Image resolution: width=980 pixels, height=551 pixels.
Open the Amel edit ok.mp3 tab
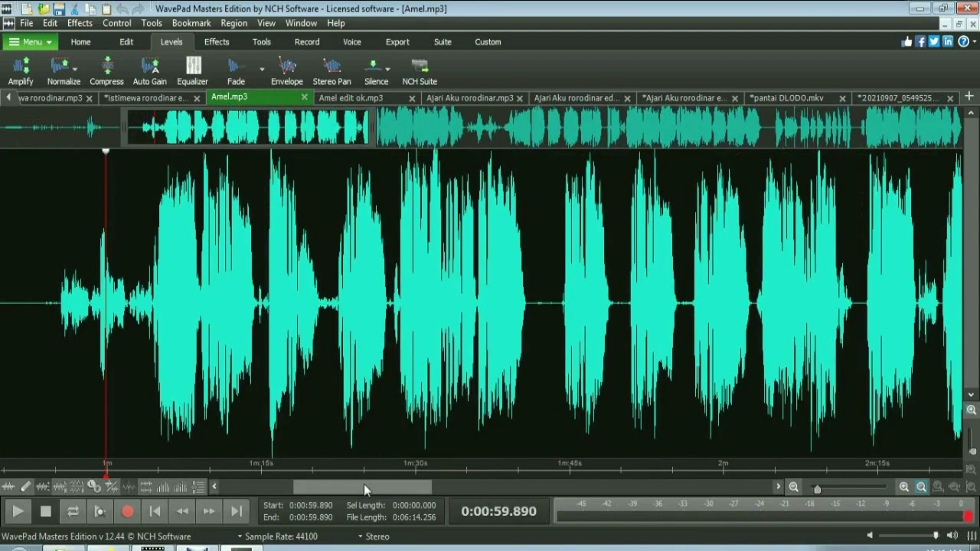[351, 98]
